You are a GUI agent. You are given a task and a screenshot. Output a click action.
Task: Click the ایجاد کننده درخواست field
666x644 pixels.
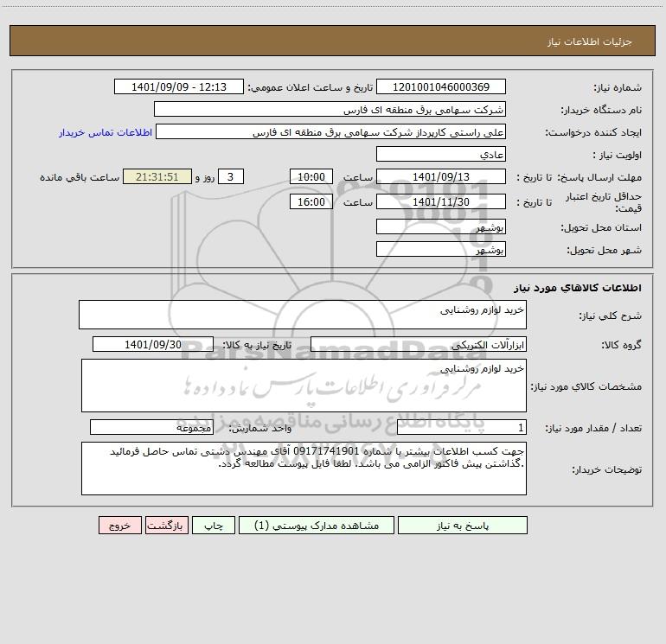[x=331, y=131]
